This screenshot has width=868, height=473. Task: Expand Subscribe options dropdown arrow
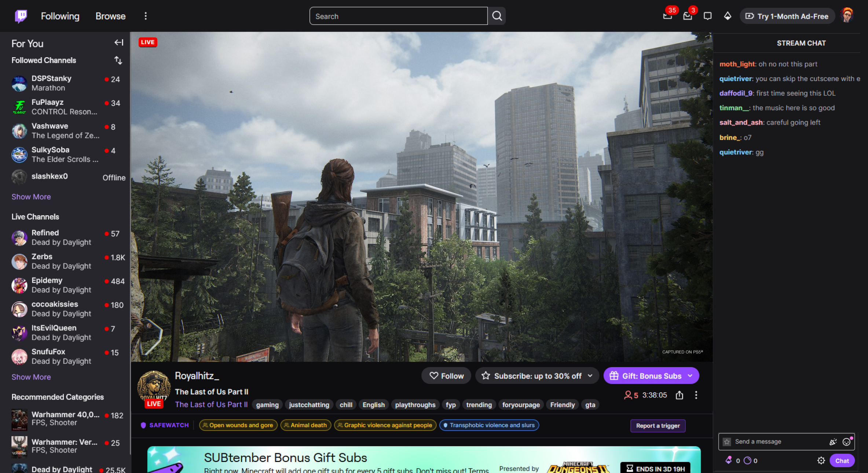(x=590, y=376)
